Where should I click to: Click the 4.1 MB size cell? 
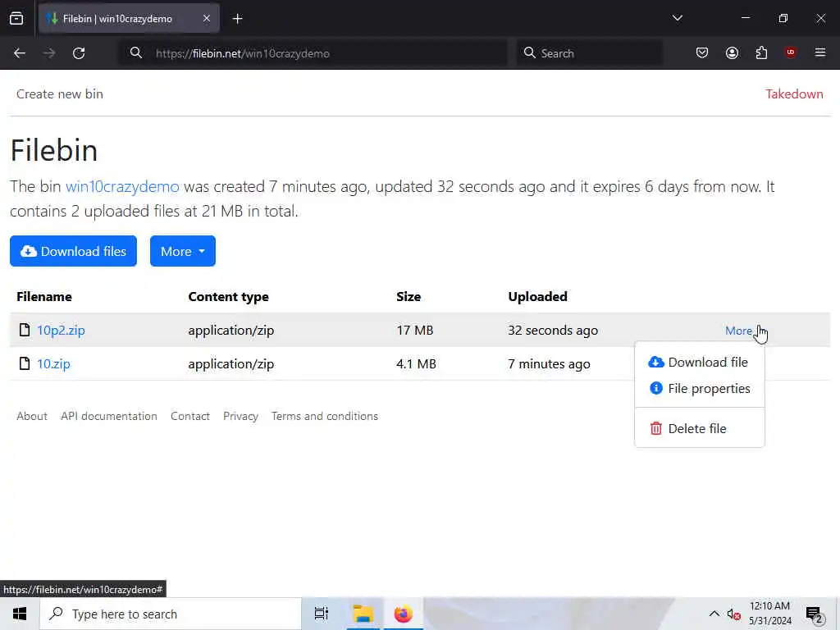tap(416, 363)
